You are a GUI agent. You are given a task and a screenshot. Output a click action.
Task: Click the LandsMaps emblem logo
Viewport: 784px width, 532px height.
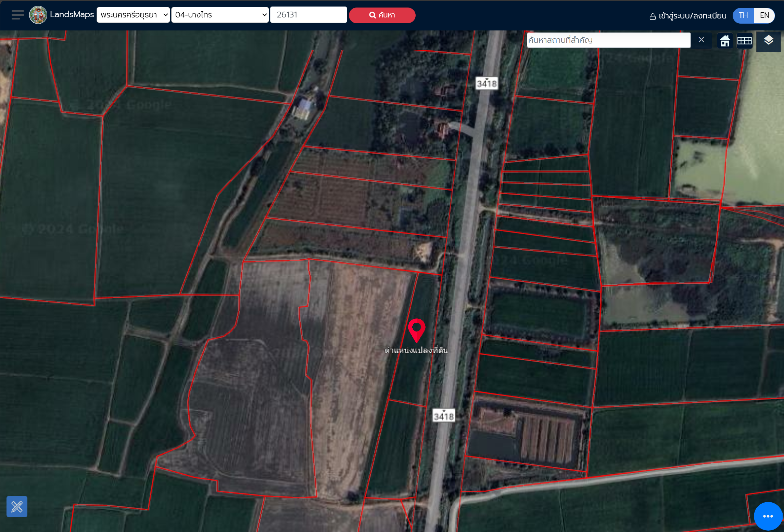pyautogui.click(x=38, y=15)
